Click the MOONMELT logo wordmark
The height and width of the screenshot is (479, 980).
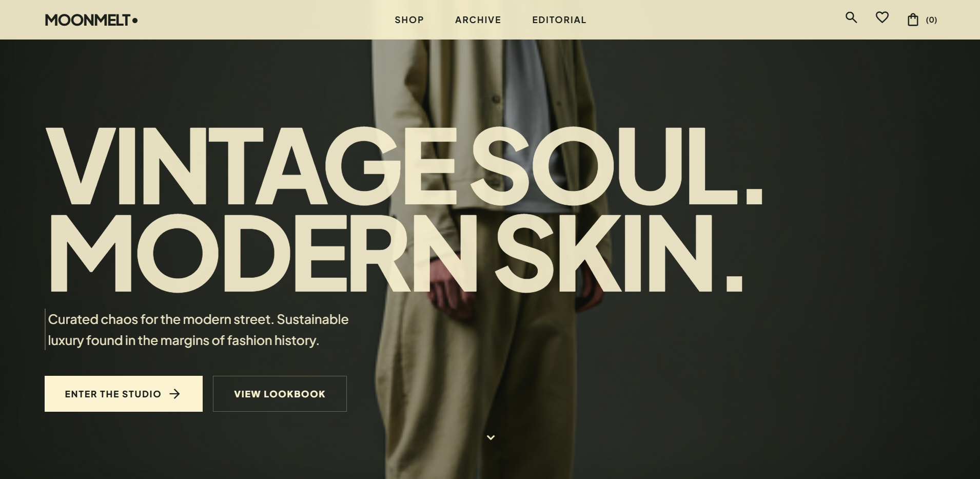point(88,20)
